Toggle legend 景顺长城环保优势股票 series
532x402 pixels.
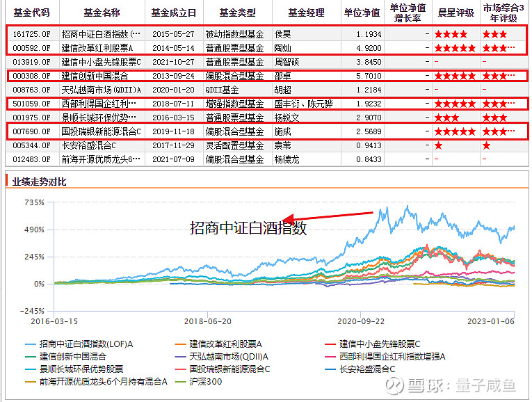point(74,369)
